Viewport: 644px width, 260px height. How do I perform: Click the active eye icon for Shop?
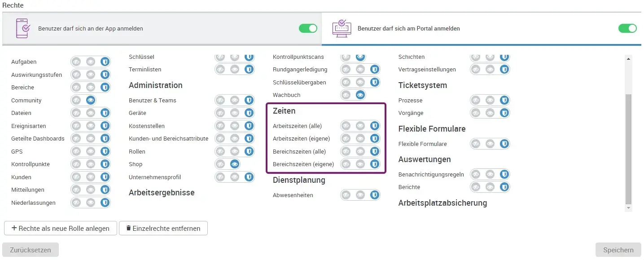(x=234, y=164)
